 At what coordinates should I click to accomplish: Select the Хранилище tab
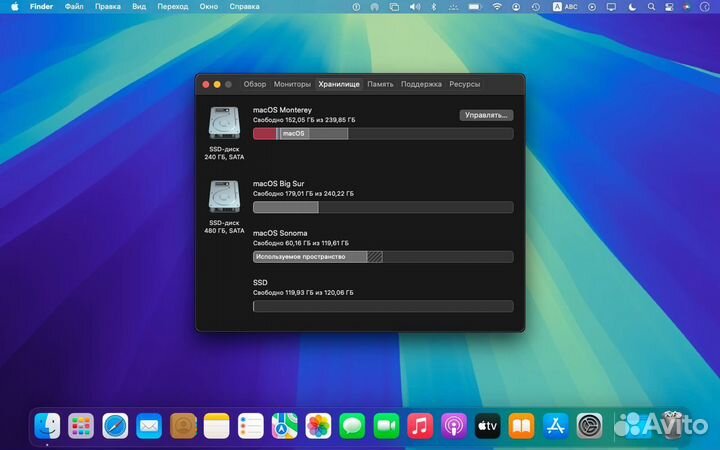339,84
